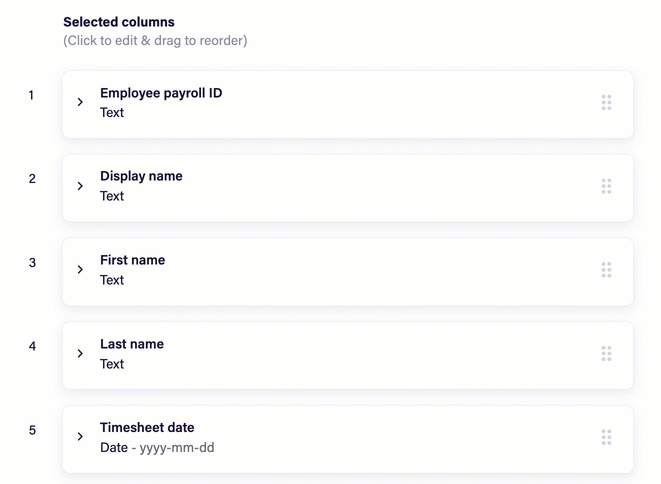Expand the Last name column chevron
The height and width of the screenshot is (484, 661).
pos(80,353)
